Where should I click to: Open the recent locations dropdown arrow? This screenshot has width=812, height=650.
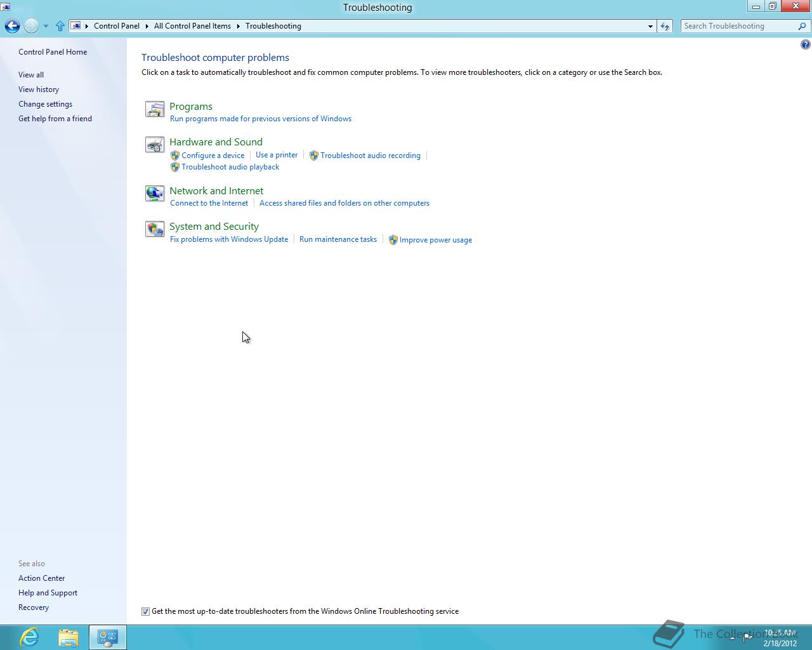tap(46, 26)
